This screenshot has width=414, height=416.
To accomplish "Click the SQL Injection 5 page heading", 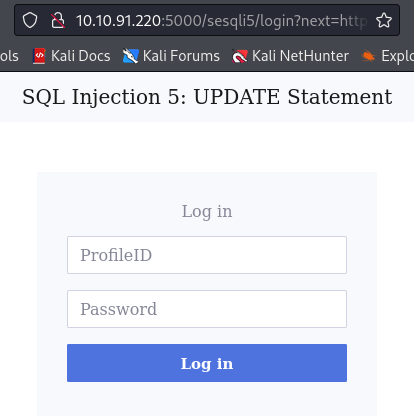I will tap(207, 97).
